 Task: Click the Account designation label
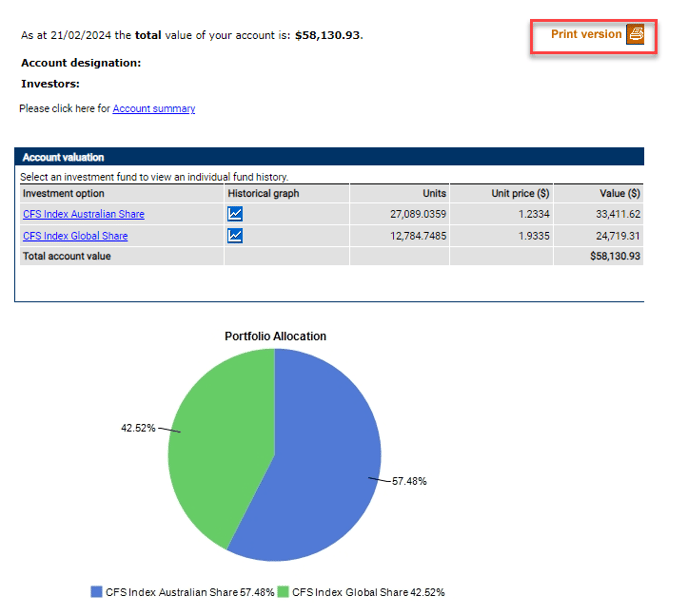coord(81,63)
